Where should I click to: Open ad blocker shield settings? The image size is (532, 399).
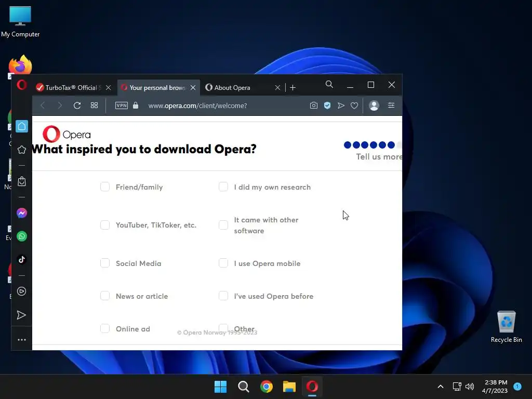tap(327, 105)
